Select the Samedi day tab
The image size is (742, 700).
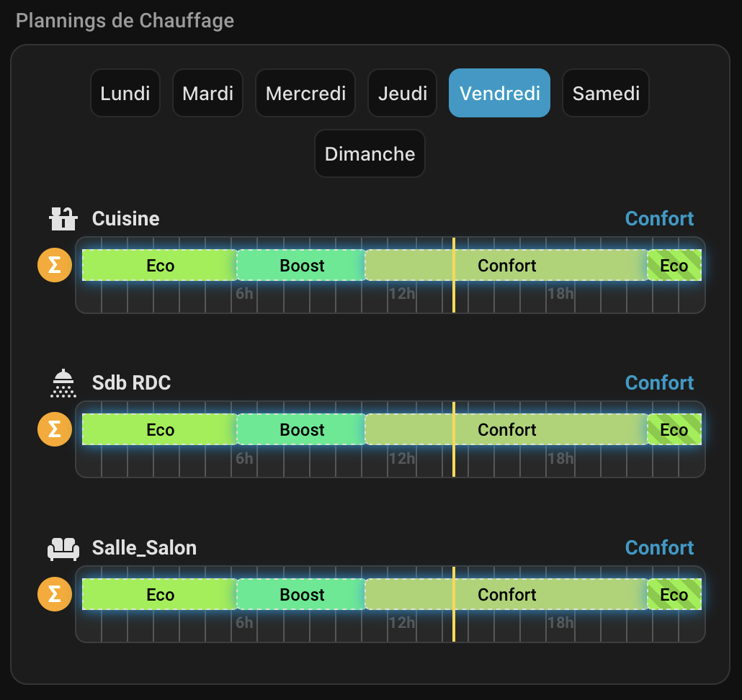tap(606, 93)
